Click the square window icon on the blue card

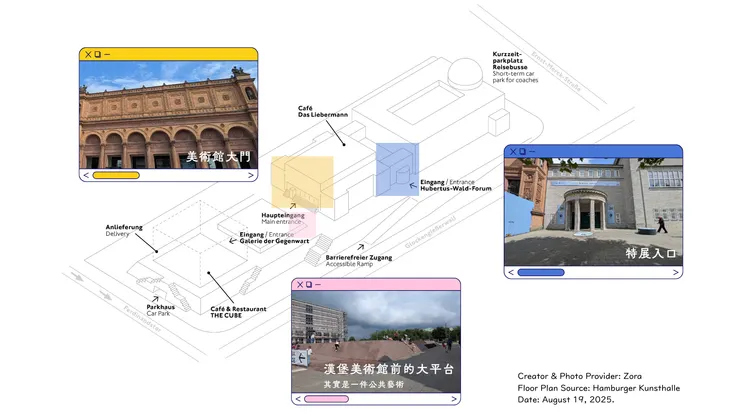click(x=522, y=152)
